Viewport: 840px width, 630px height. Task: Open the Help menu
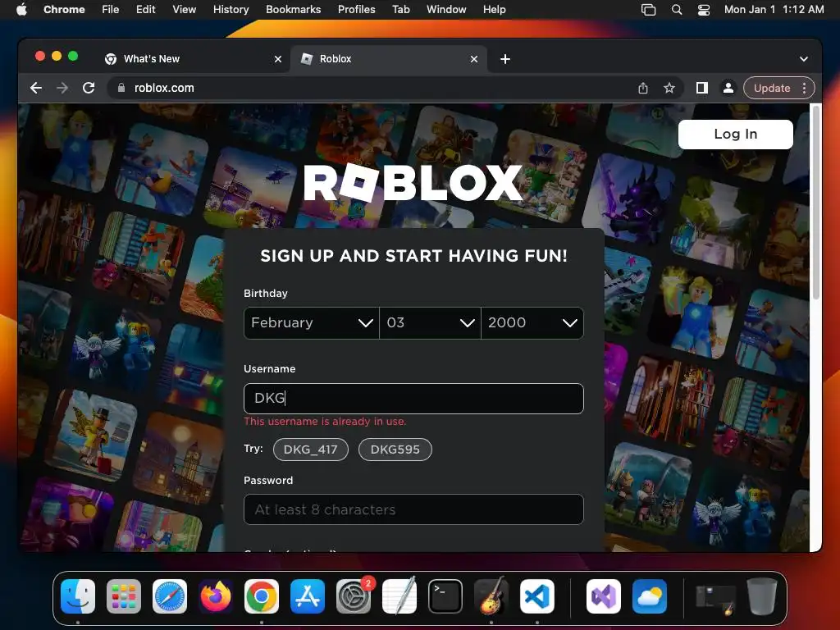click(x=494, y=10)
